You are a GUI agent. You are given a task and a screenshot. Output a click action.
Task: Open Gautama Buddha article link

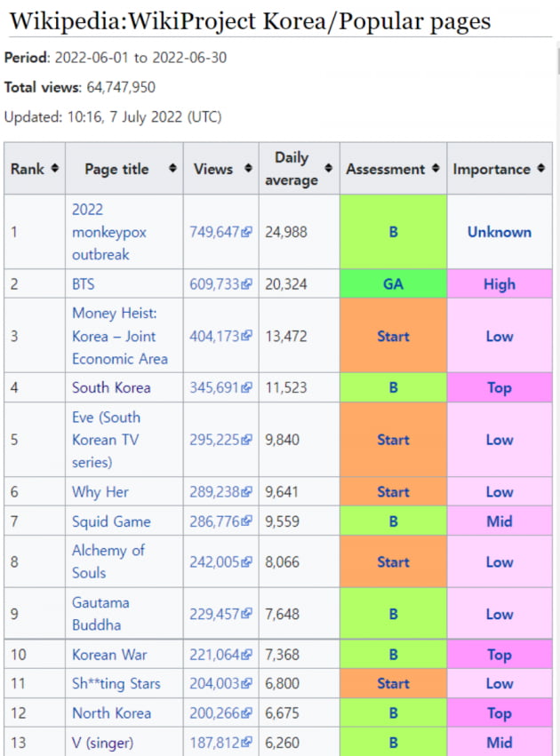click(100, 614)
